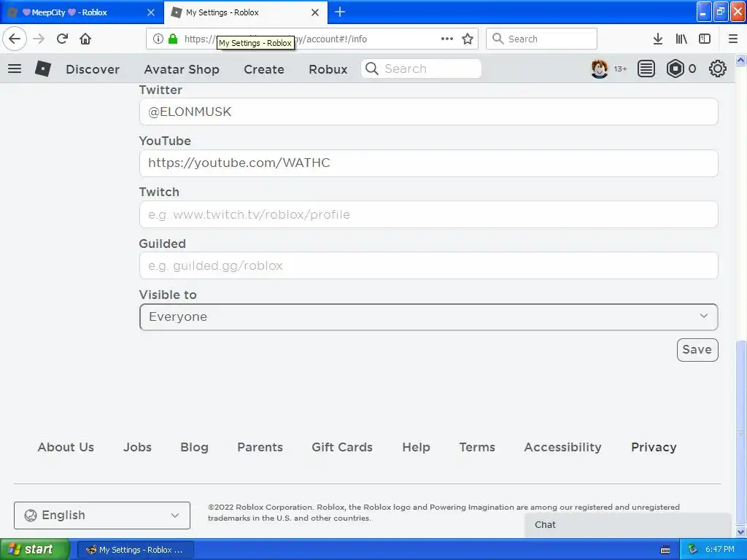
Task: Open page actions three-dots menu
Action: 447,39
